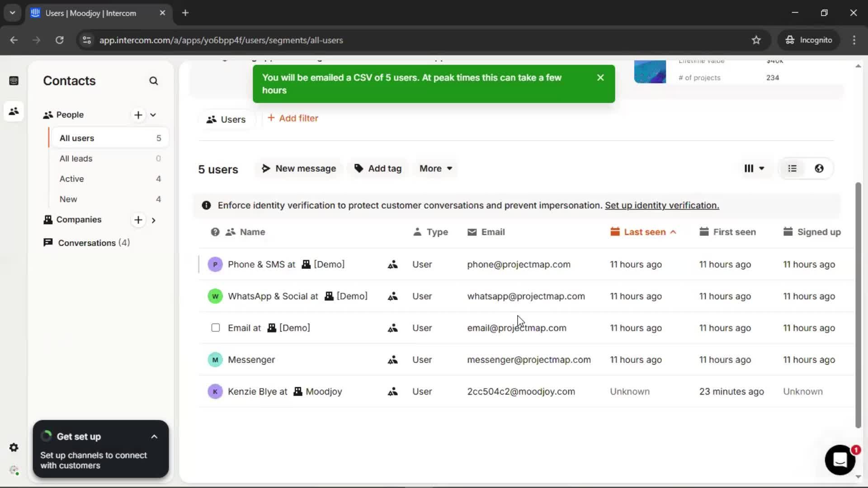
Task: Sort by the Last seen column
Action: point(643,232)
